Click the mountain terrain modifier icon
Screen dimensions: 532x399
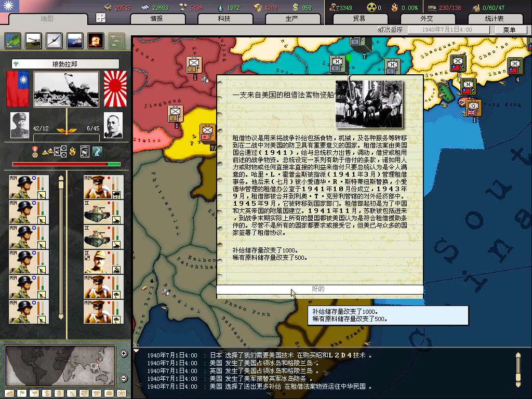pyautogui.click(x=47, y=152)
